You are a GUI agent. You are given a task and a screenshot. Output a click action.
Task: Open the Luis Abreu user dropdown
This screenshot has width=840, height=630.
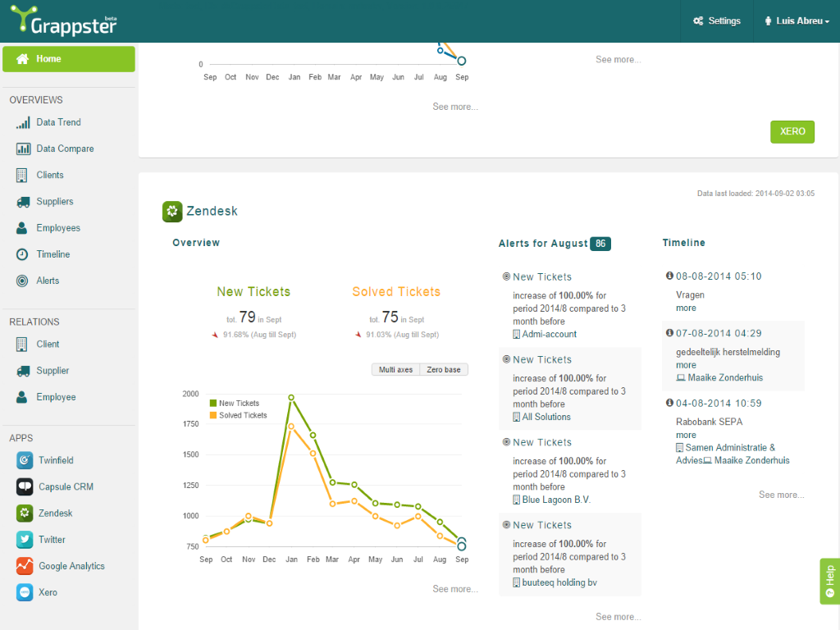(796, 21)
